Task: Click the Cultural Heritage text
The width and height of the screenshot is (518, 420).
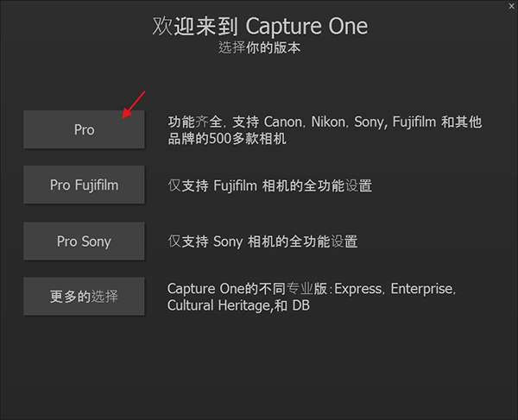Action: (220, 305)
